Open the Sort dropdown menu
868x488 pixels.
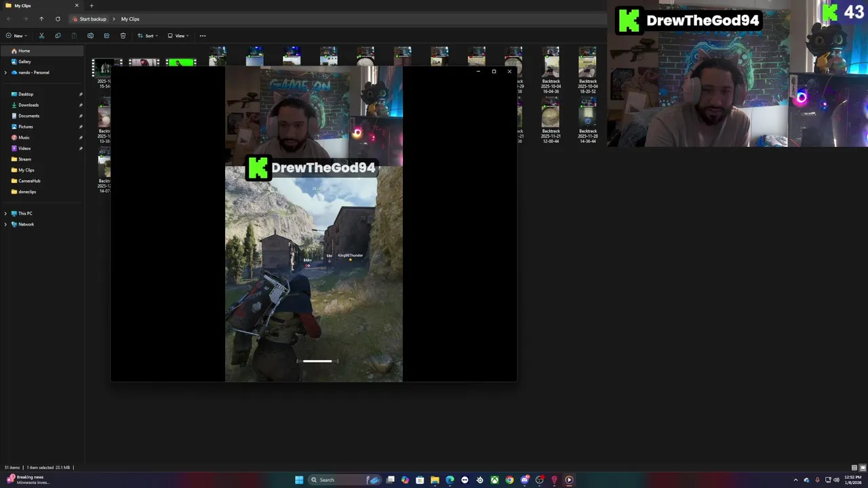[x=147, y=36]
